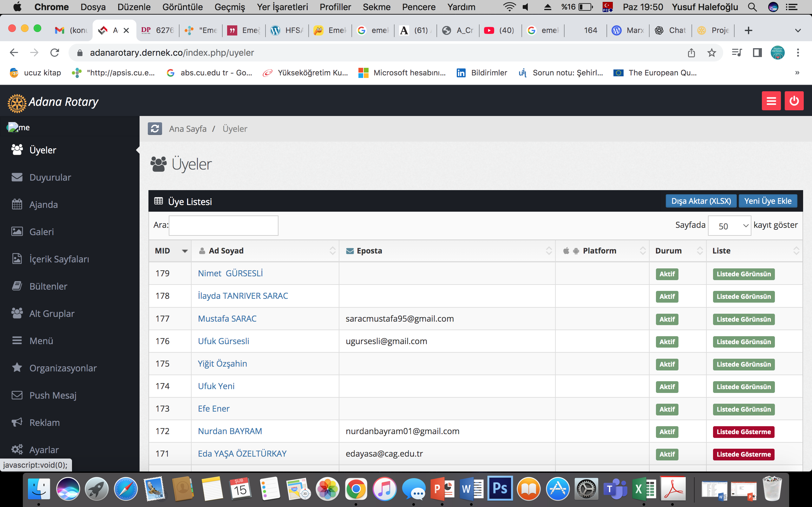The height and width of the screenshot is (507, 812).
Task: Sort by MID column arrow
Action: coord(185,251)
